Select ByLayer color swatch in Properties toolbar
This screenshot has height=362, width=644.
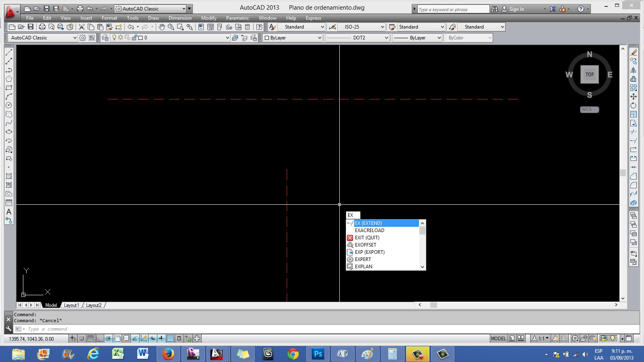coord(267,37)
